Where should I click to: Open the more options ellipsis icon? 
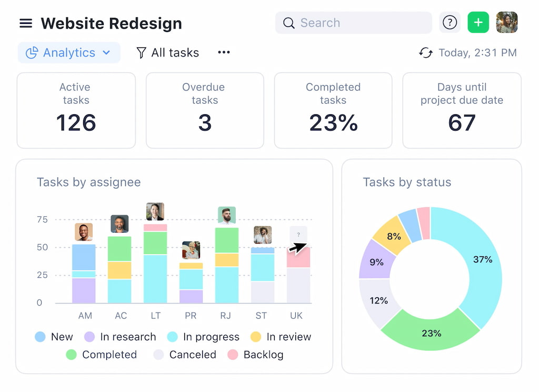(224, 53)
